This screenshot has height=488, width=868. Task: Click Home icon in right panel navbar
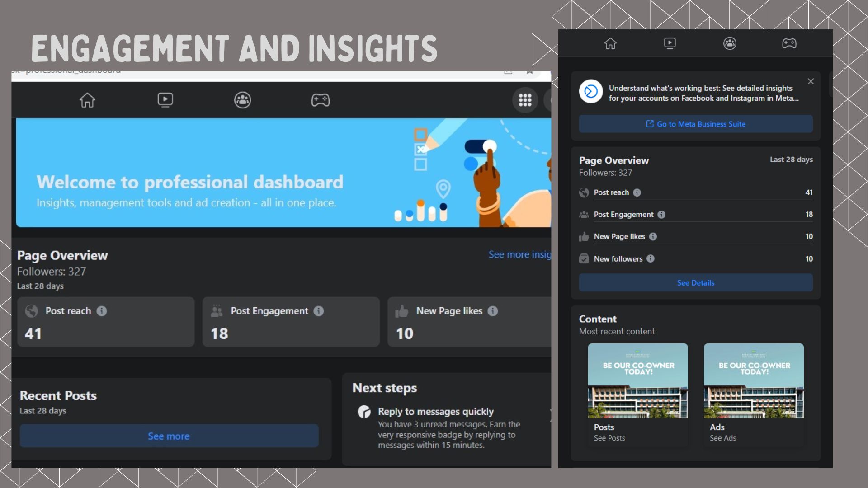coord(610,43)
